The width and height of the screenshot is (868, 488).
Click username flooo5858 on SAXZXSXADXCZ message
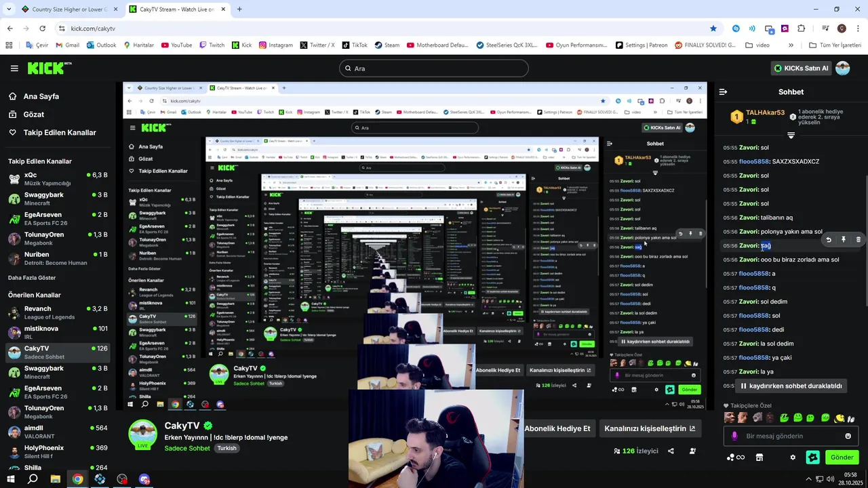tap(754, 161)
